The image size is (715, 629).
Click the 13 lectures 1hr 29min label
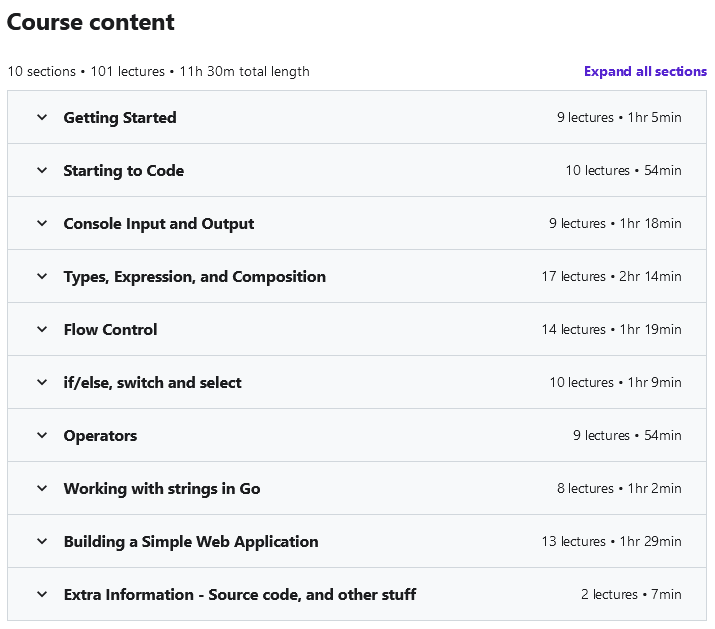point(611,541)
